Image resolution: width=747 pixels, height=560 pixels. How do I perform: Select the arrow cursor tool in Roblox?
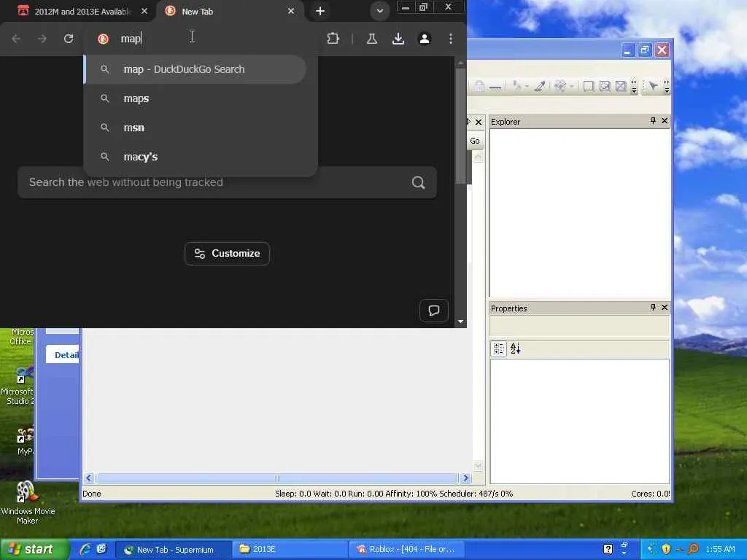tap(653, 86)
